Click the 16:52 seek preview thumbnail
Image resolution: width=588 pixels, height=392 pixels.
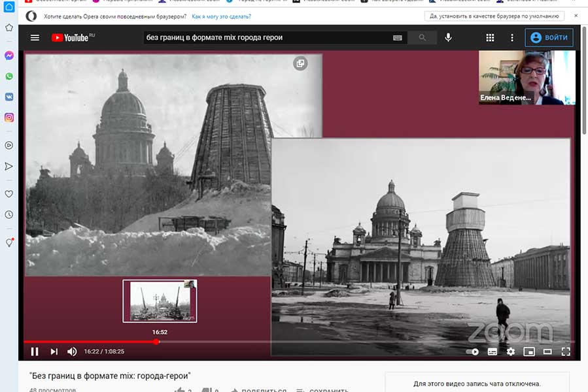coord(160,301)
